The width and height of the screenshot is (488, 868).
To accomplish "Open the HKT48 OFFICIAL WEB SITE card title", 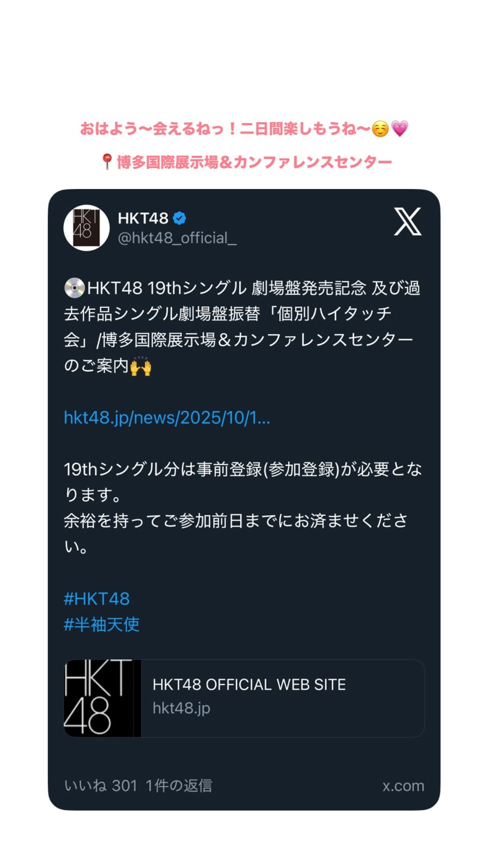I will coord(249,684).
